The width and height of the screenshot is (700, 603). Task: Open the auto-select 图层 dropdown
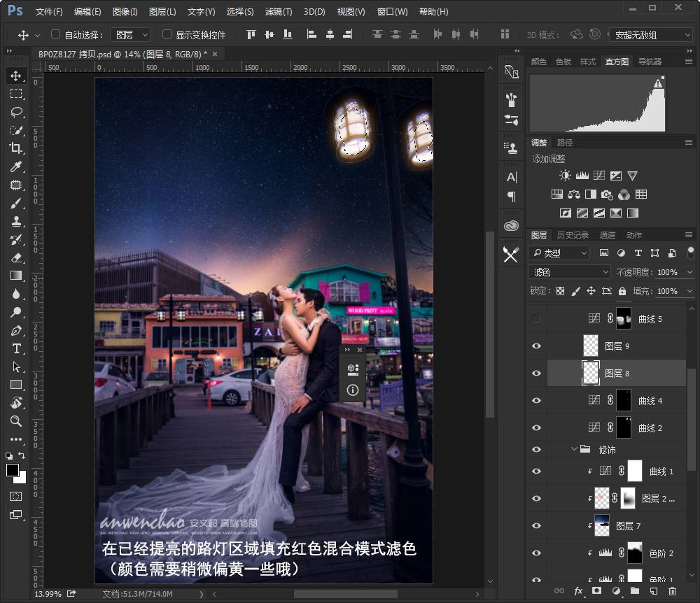[x=132, y=35]
